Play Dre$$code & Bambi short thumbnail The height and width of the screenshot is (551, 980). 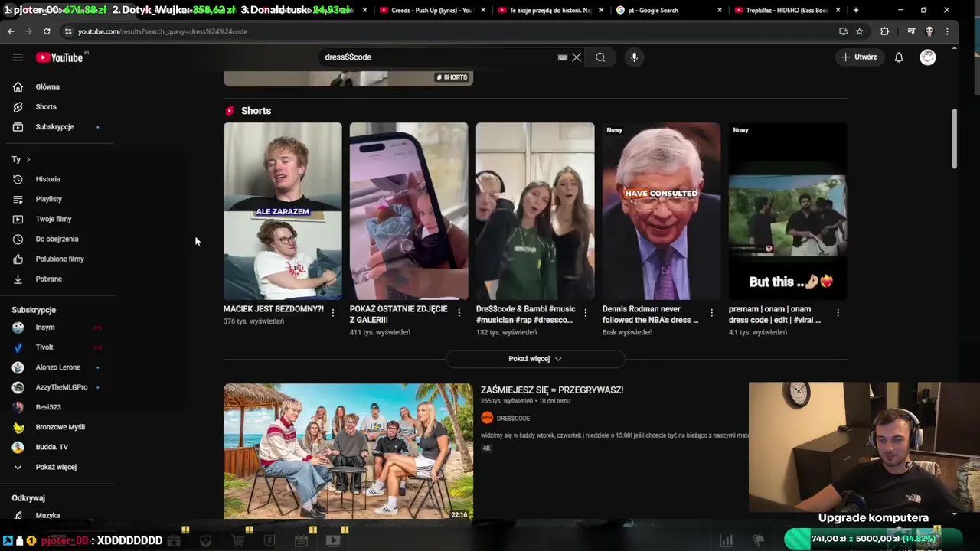[x=535, y=211]
